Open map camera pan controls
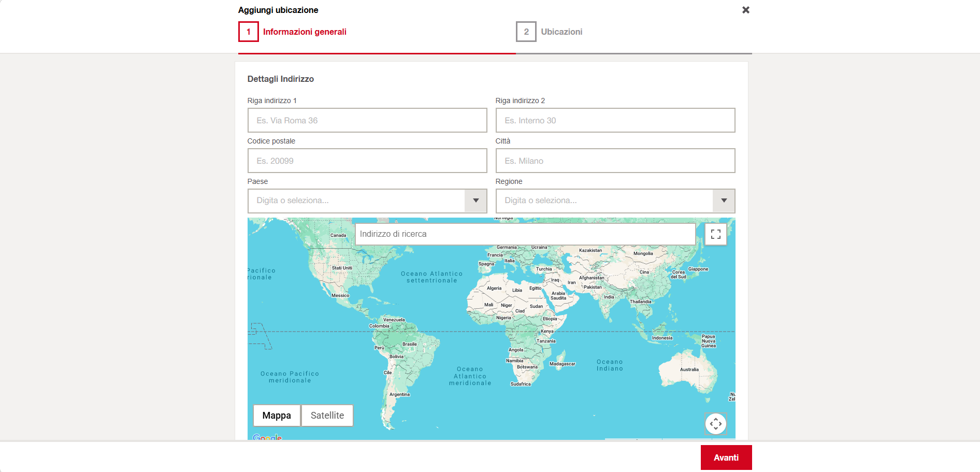Viewport: 980px width, 472px height. coord(715,423)
